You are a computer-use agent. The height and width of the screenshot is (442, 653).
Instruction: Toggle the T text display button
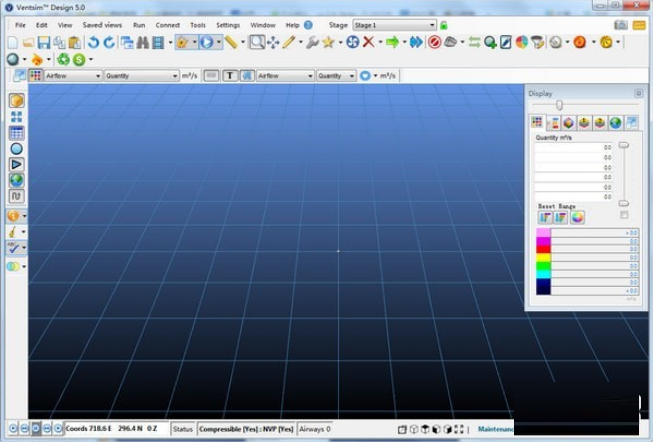point(230,76)
